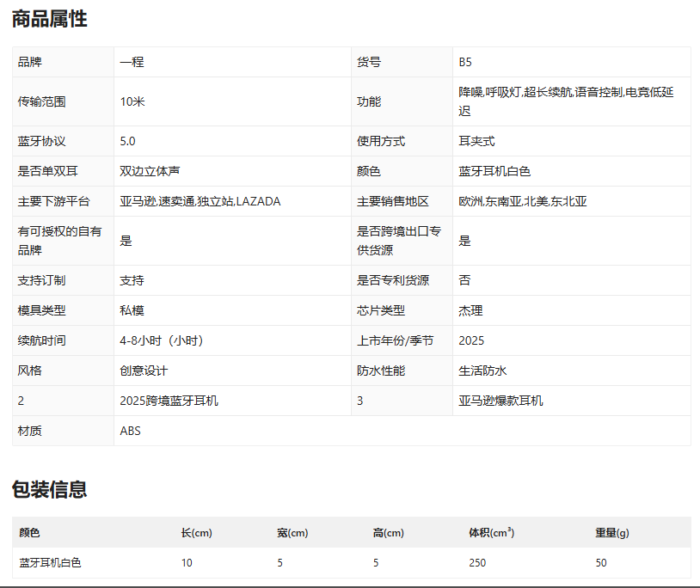Click the 续航时间 value 4-8小时
Viewport: 700px width, 588px height.
pos(163,340)
